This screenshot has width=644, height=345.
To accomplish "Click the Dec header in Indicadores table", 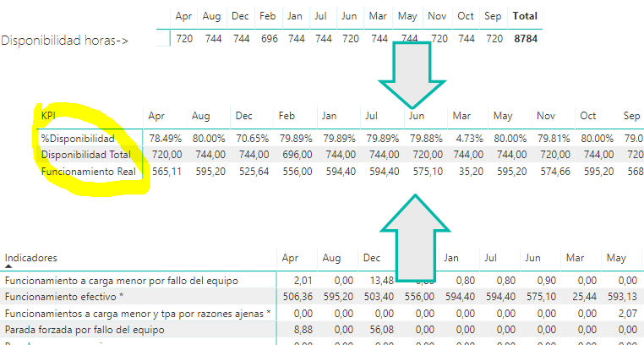I will [372, 258].
